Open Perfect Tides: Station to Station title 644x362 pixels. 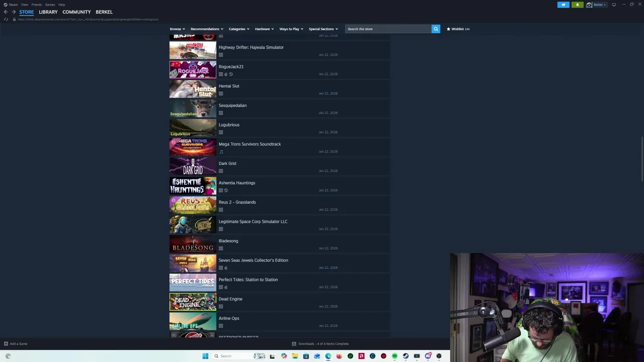(x=248, y=280)
